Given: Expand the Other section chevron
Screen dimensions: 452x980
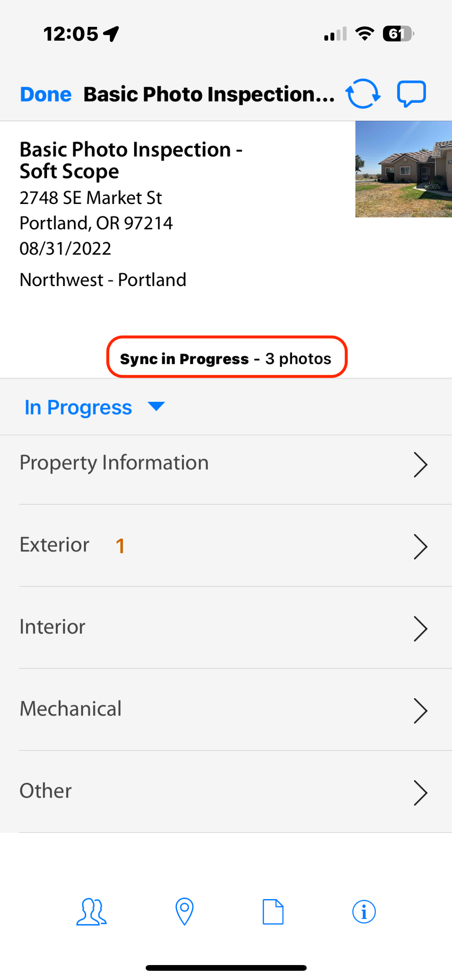Looking at the screenshot, I should (420, 793).
